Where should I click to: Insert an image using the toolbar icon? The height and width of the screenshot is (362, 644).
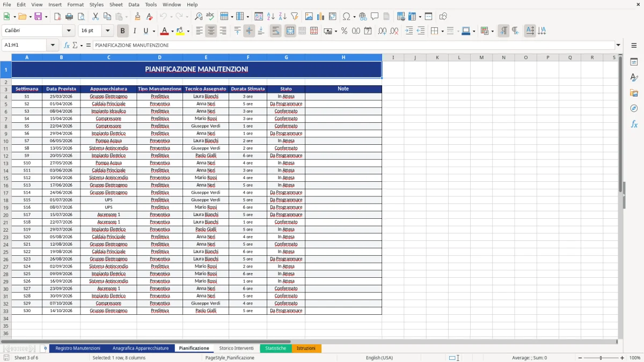[x=309, y=16]
